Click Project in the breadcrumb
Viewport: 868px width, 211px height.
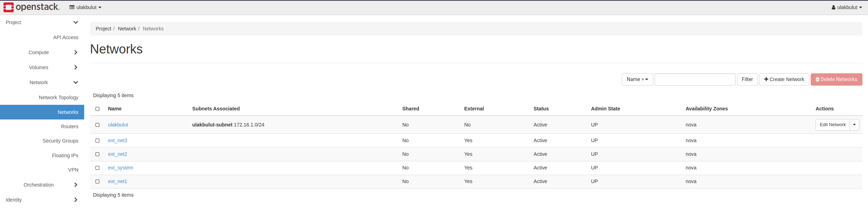tap(103, 29)
